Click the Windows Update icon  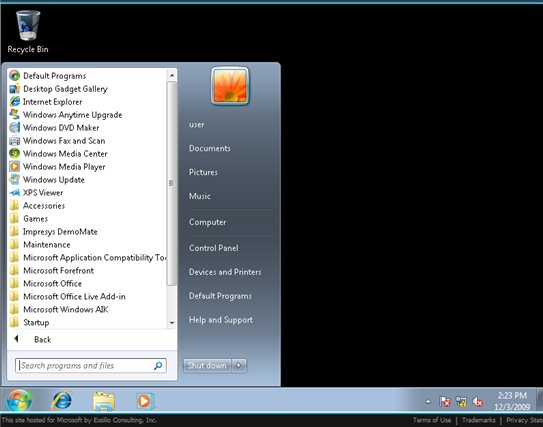pyautogui.click(x=15, y=179)
